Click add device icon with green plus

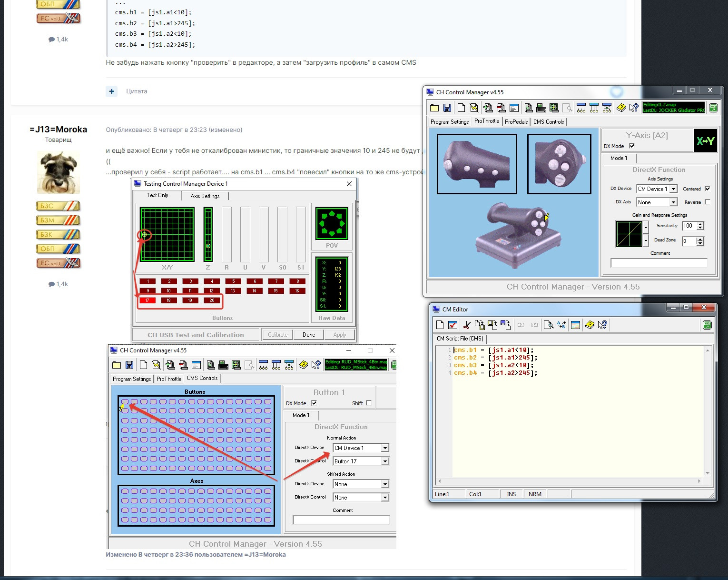click(x=488, y=108)
